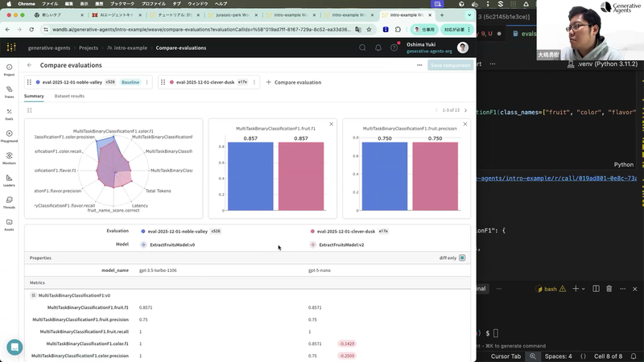Collapse the MultiTaskBinaryClassificationF1:v0 metrics group

pos(33,295)
